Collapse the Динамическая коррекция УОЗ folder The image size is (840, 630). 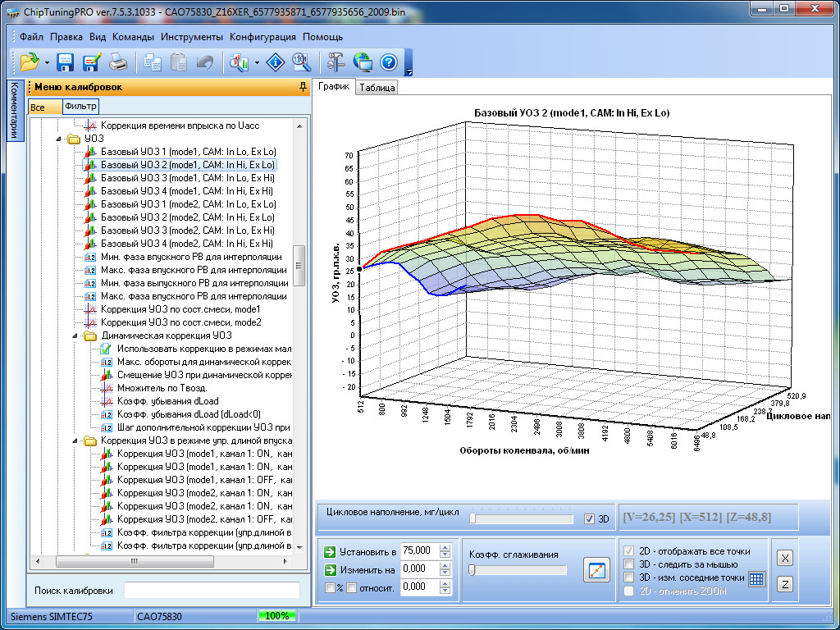tap(75, 336)
